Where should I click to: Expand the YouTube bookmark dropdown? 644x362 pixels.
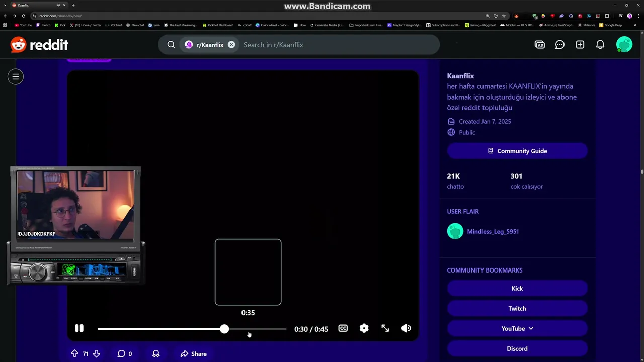517,328
